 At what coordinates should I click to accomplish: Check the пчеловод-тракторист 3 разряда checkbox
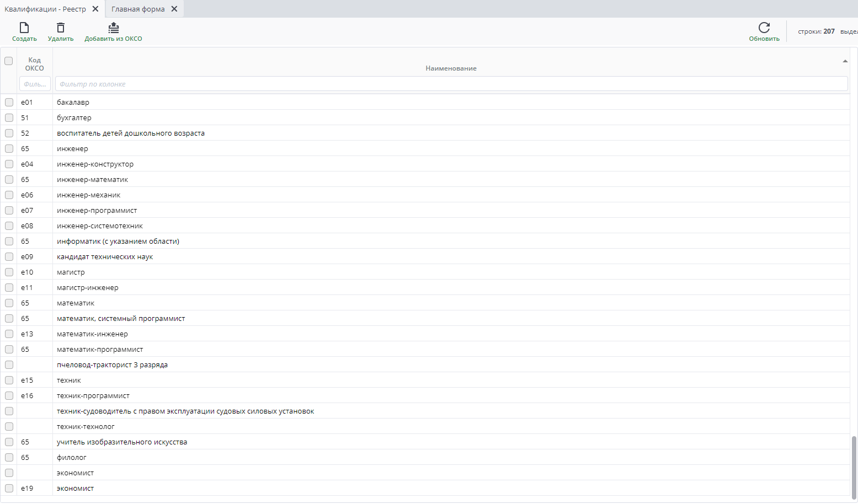[9, 364]
